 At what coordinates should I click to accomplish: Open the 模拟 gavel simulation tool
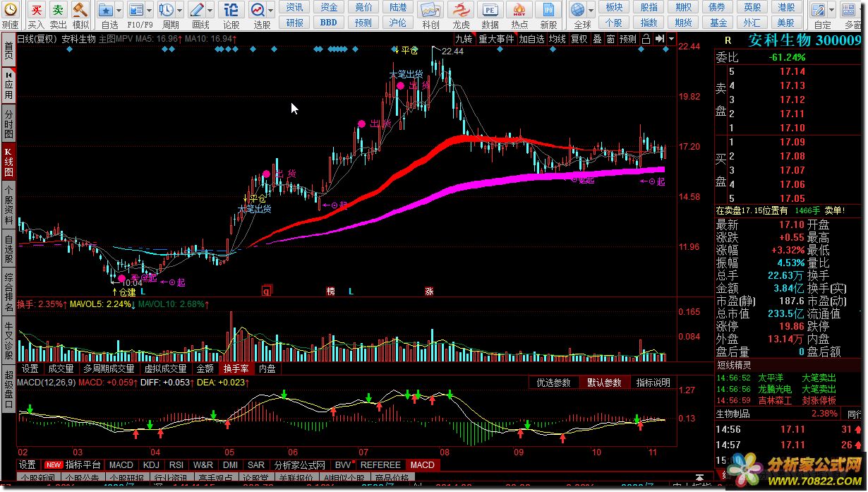(80, 9)
